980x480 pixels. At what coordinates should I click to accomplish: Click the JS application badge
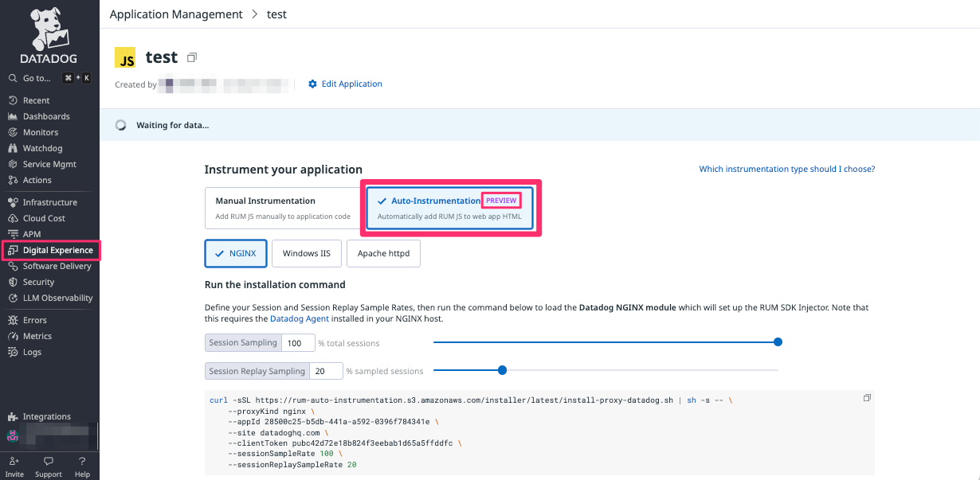(x=125, y=58)
